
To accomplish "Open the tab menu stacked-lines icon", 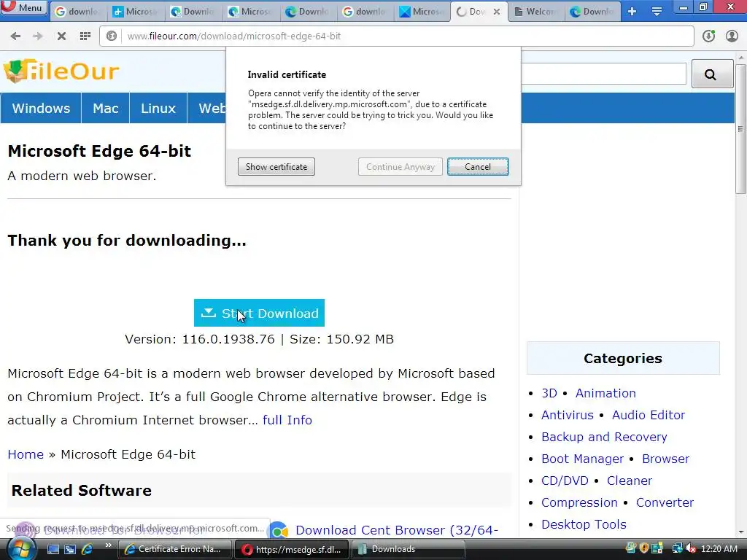I will coord(657,12).
